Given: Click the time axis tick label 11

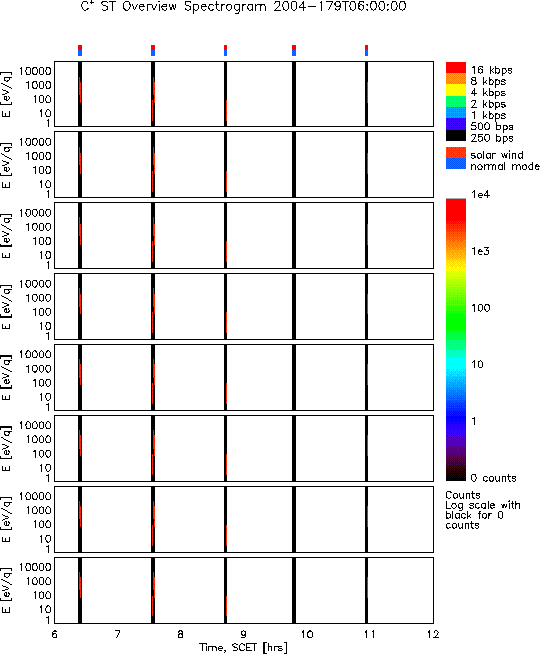Looking at the screenshot, I should pyautogui.click(x=370, y=634).
